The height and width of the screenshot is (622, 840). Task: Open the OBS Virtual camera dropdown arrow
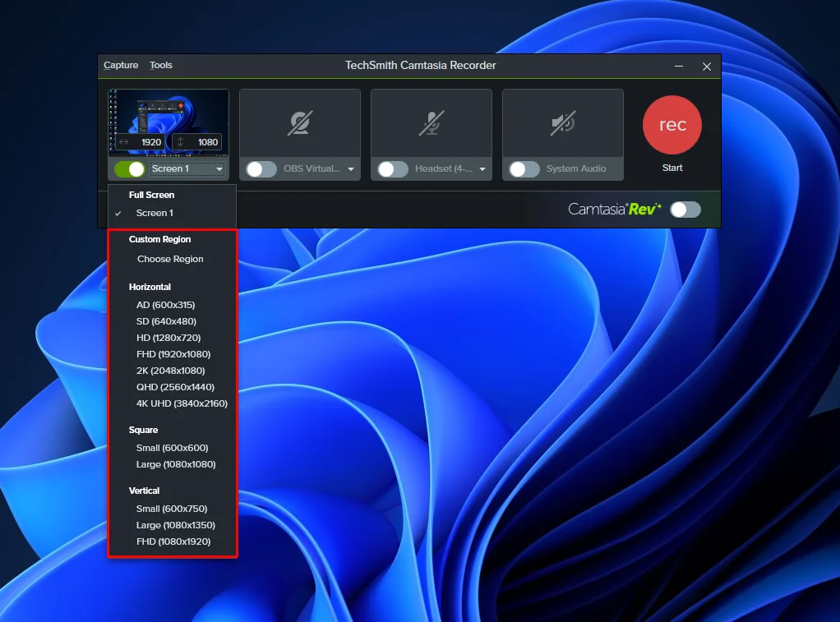(351, 168)
